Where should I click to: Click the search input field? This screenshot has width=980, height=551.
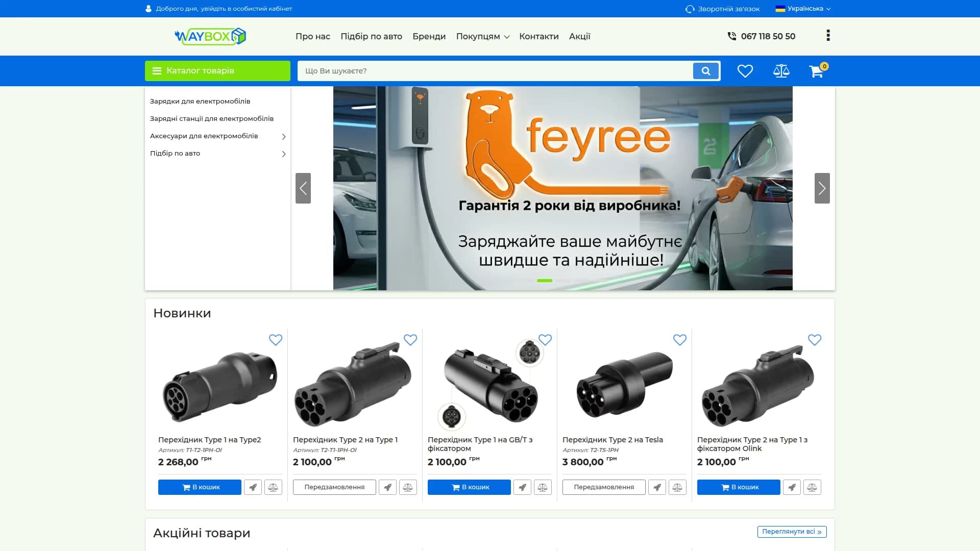pyautogui.click(x=495, y=71)
